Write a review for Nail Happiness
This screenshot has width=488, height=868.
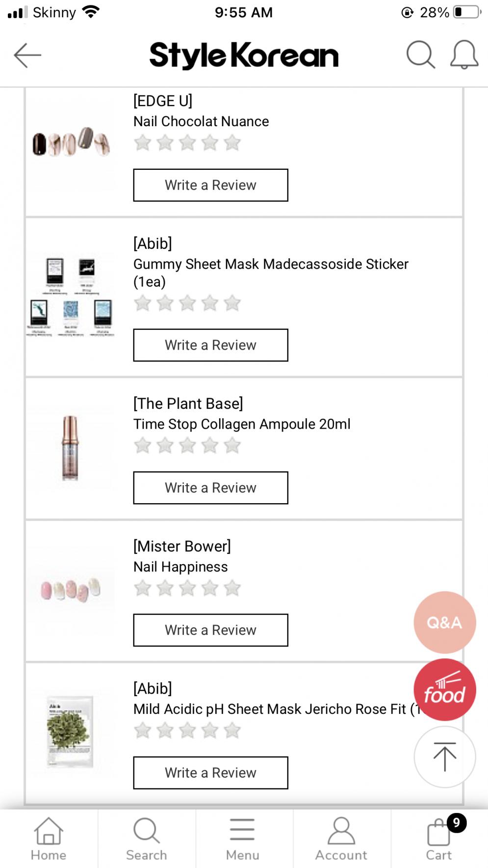click(x=210, y=630)
